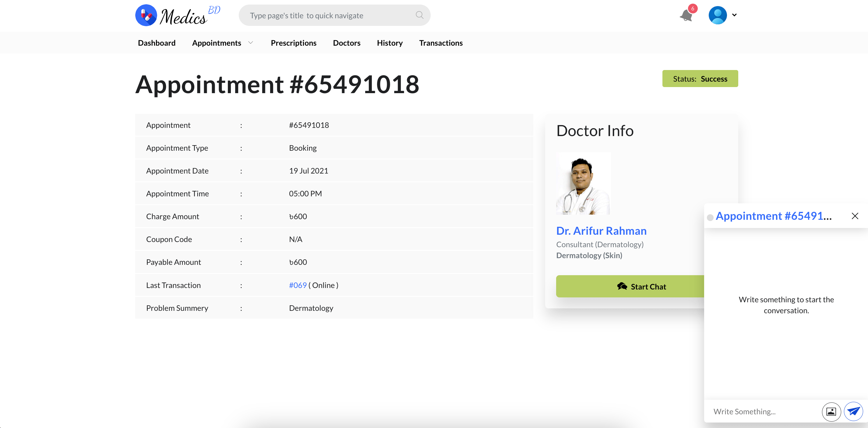The width and height of the screenshot is (868, 428).
Task: Toggle the online status dot indicator
Action: 710,217
